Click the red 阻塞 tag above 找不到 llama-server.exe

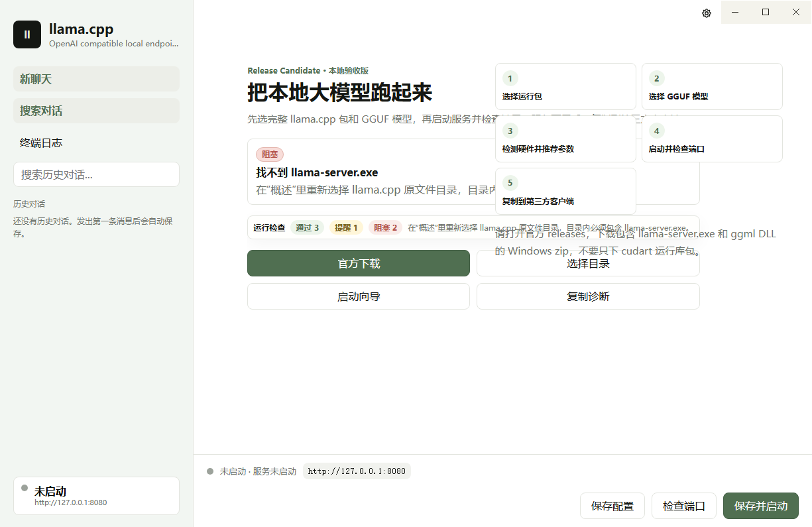pyautogui.click(x=270, y=154)
